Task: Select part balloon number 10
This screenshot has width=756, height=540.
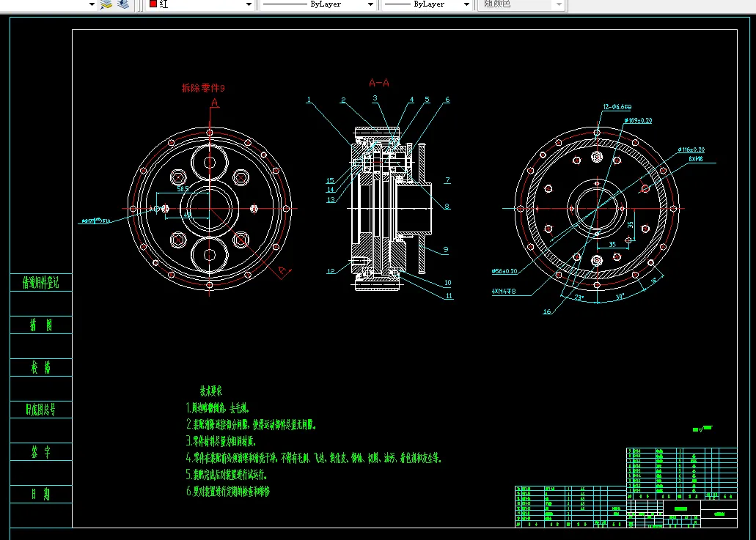Action: coord(448,283)
